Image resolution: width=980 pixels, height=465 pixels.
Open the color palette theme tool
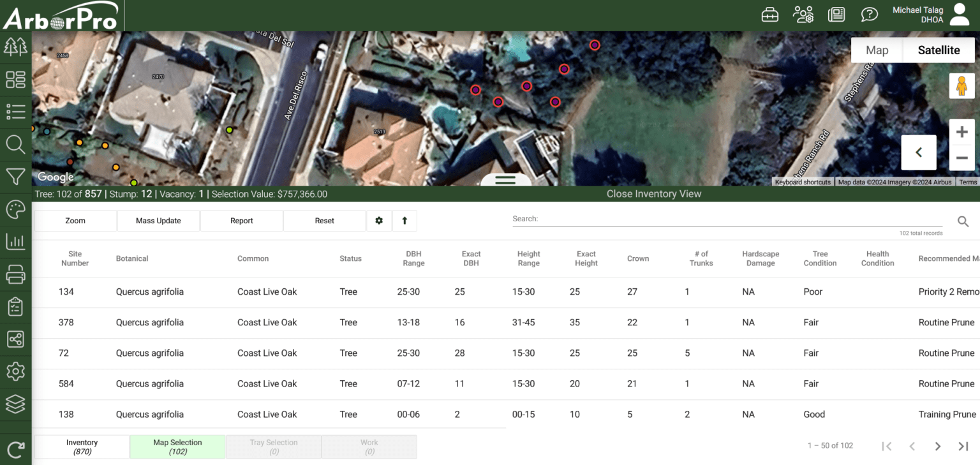point(15,209)
